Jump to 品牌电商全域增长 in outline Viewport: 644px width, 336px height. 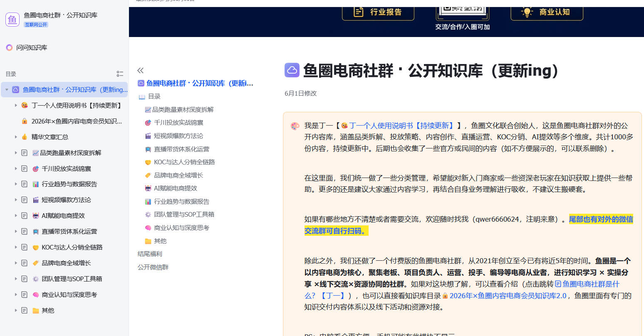tap(178, 175)
